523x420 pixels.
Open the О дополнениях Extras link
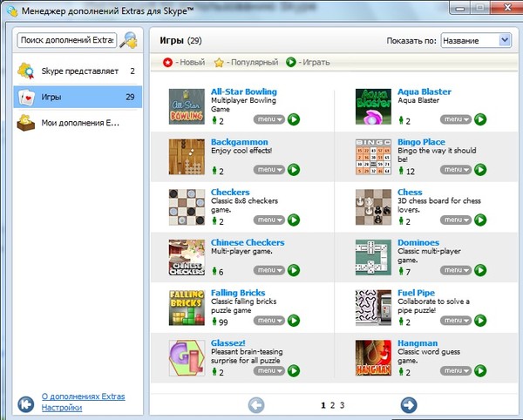click(84, 396)
